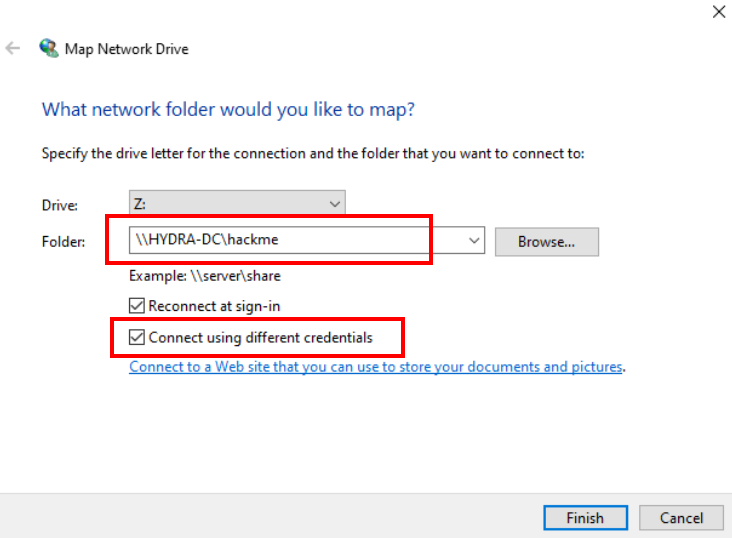Viewport: 732px width, 538px height.
Task: Expand the Folder history dropdown arrow
Action: pyautogui.click(x=474, y=241)
